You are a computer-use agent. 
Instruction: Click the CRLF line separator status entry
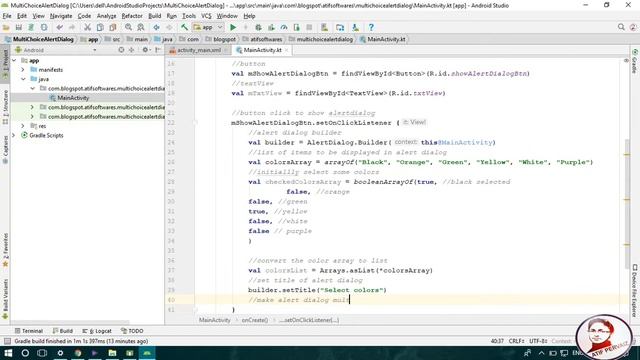pos(517,341)
